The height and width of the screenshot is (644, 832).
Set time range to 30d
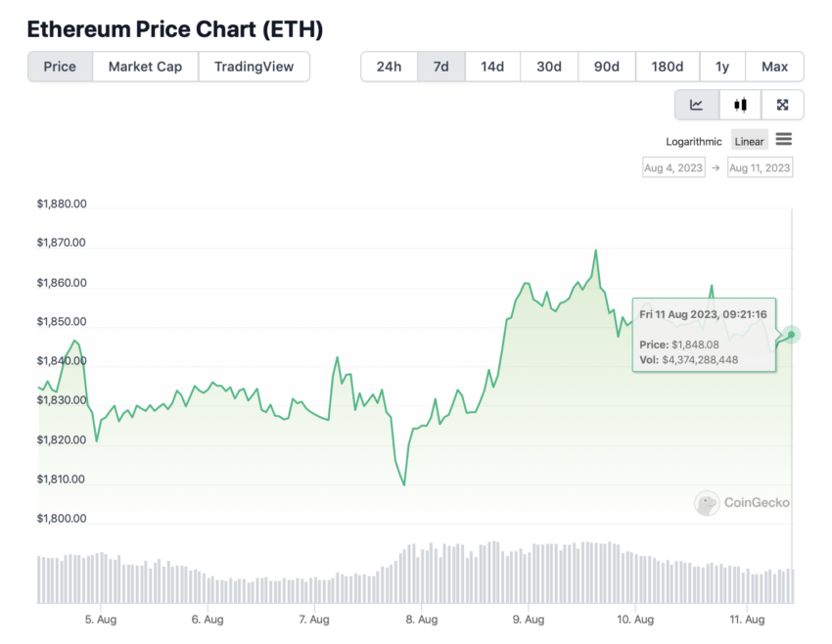pyautogui.click(x=549, y=67)
